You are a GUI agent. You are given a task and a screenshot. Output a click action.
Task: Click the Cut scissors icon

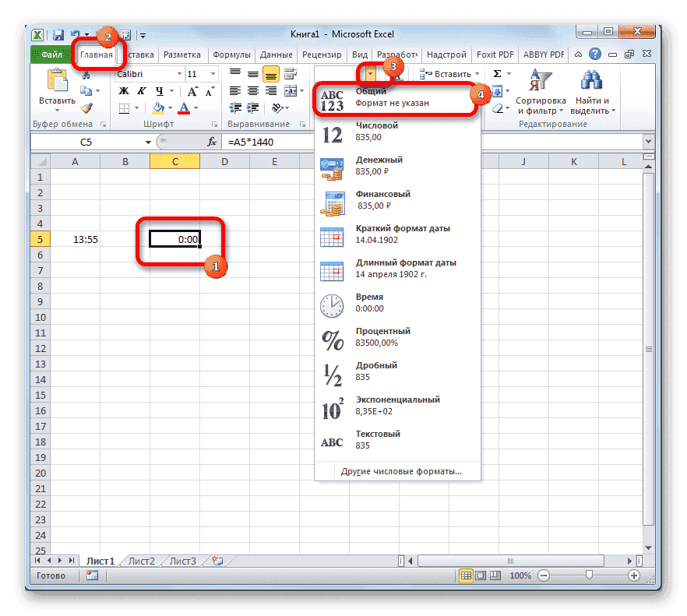[x=86, y=74]
